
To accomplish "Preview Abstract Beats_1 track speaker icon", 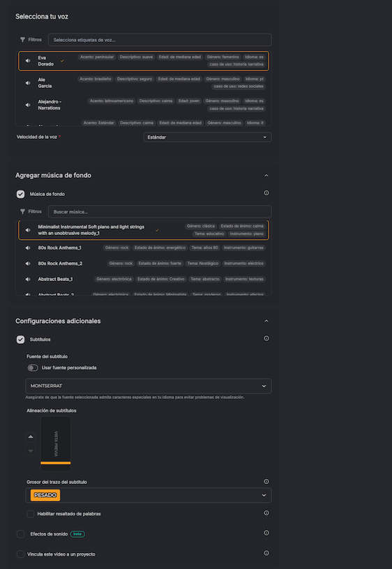I will coord(28,279).
